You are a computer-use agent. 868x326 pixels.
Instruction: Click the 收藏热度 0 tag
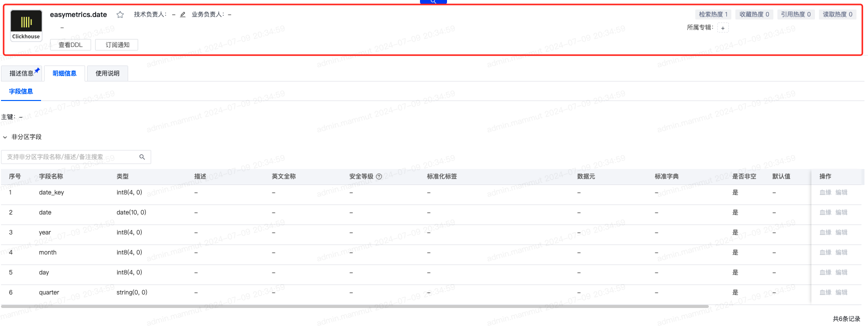coord(754,14)
